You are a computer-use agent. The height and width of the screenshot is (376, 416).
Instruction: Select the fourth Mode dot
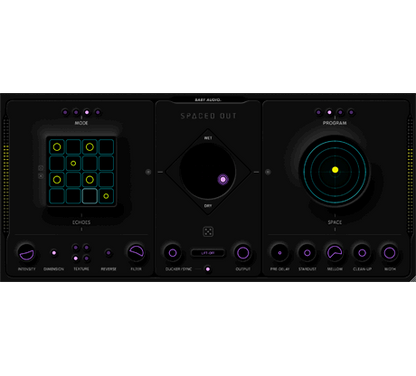coord(98,112)
